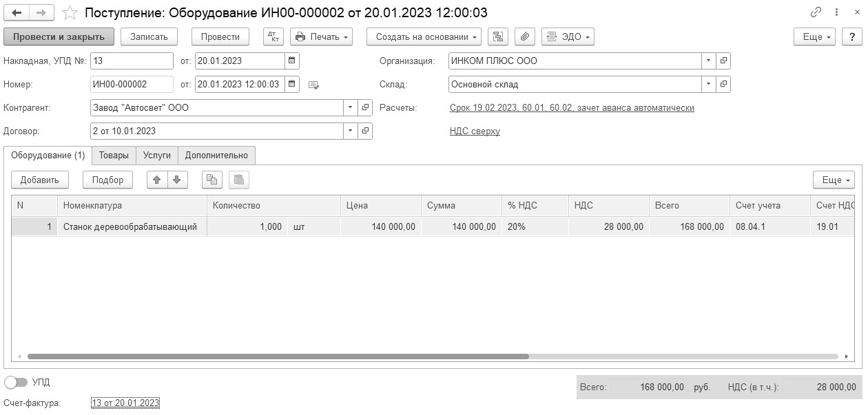Select the Всего cell 168 000,00 in row
The image size is (868, 415).
coord(689,226)
